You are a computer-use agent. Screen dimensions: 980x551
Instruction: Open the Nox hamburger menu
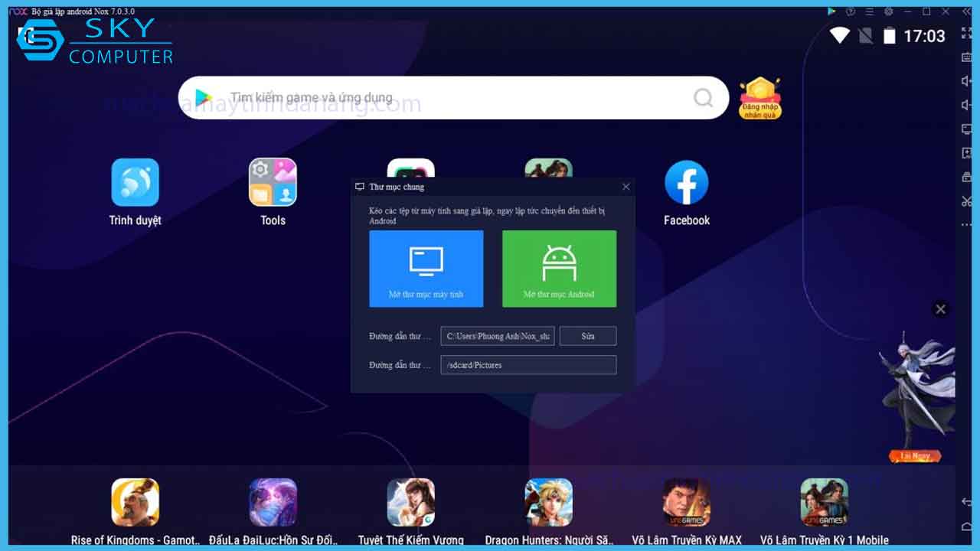pos(869,11)
